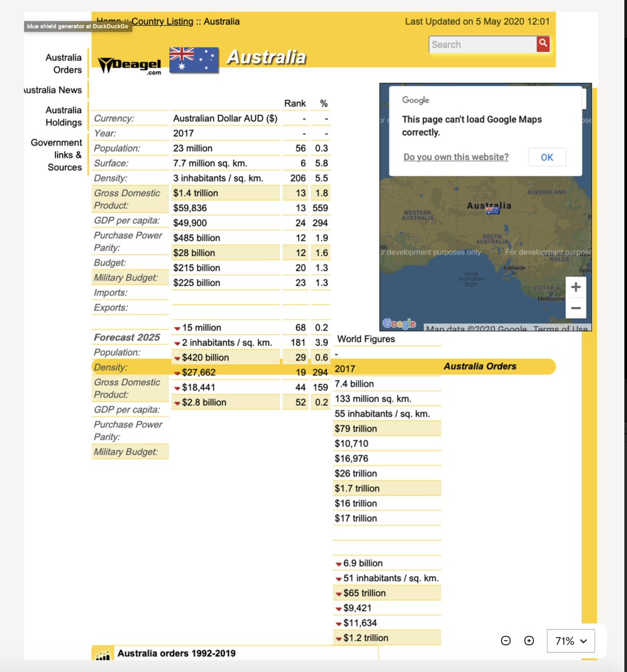
Task: Click the '$79 trillion' world figure
Action: [356, 429]
